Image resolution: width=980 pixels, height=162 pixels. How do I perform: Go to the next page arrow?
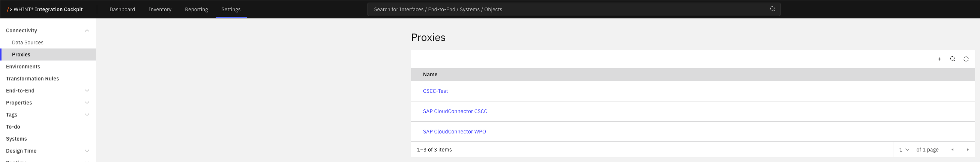(x=968, y=150)
